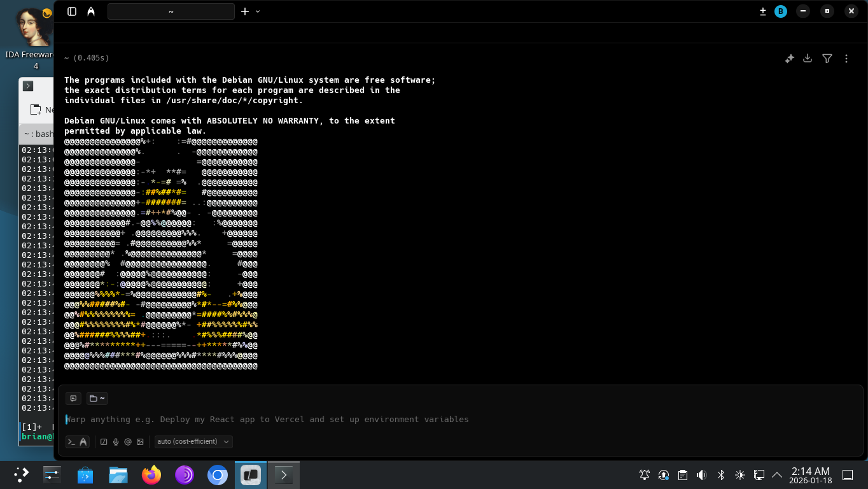Toggle terminal and agent input mode
The image size is (868, 489).
(78, 442)
